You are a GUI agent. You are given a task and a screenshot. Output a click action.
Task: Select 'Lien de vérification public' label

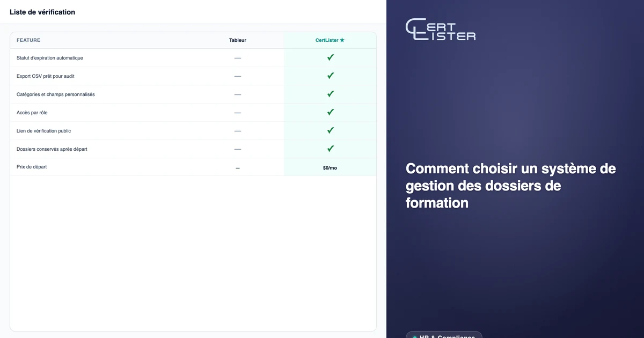pos(44,131)
